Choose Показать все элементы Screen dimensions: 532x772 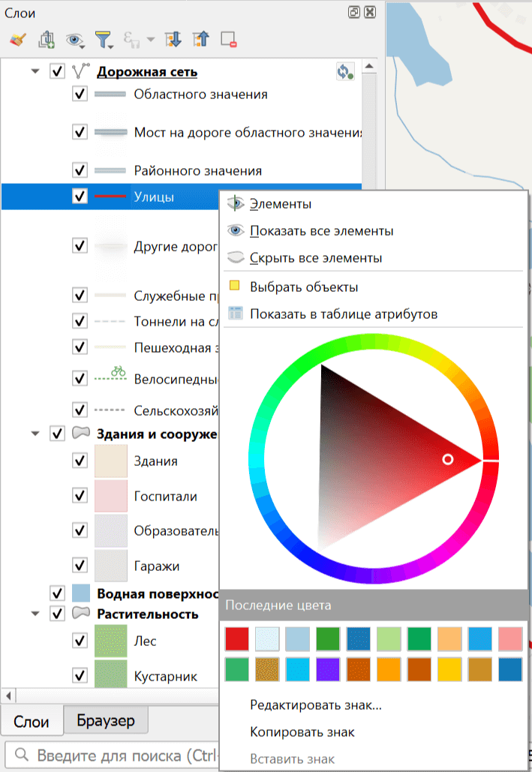tap(373, 231)
